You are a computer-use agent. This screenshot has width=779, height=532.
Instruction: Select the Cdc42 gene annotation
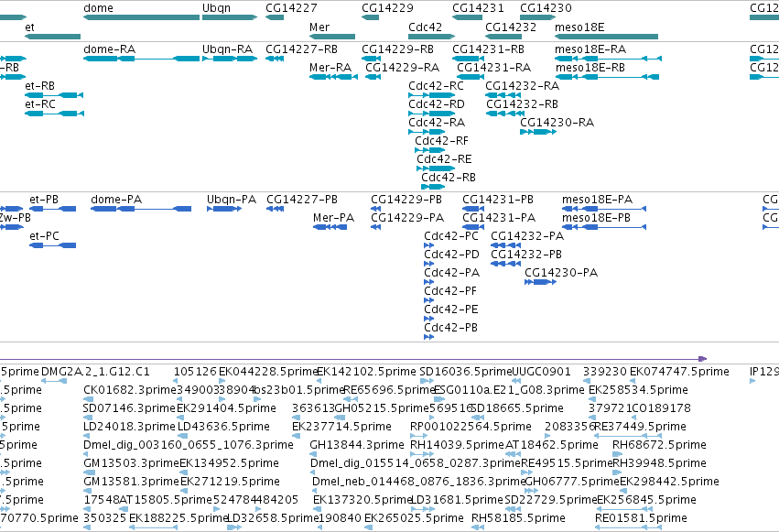tap(431, 37)
